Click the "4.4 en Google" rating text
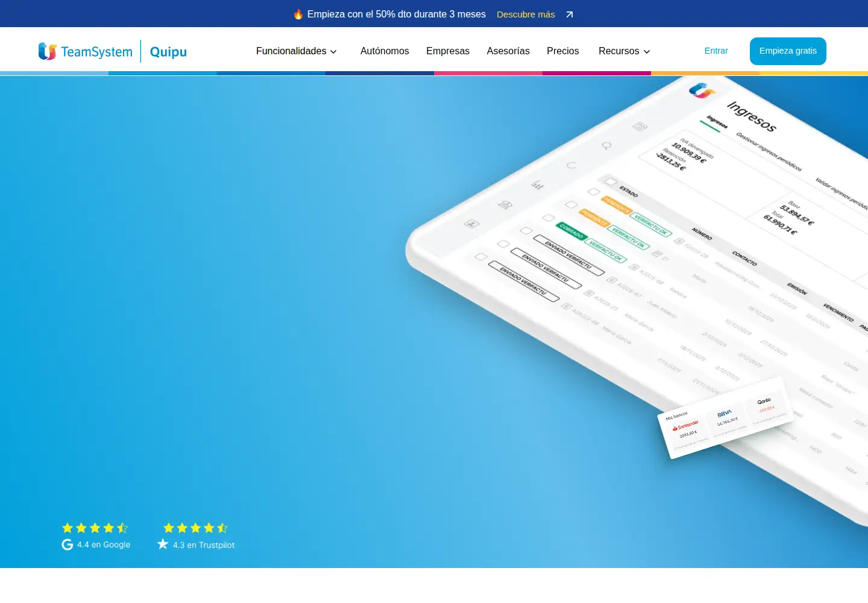The height and width of the screenshot is (603, 868). [104, 545]
